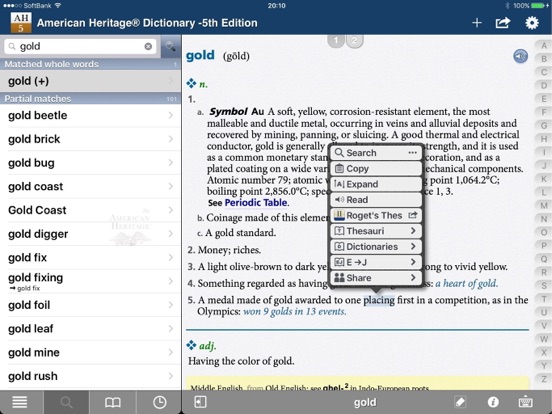The image size is (552, 414).
Task: Jump to letter A in index
Action: (544, 46)
